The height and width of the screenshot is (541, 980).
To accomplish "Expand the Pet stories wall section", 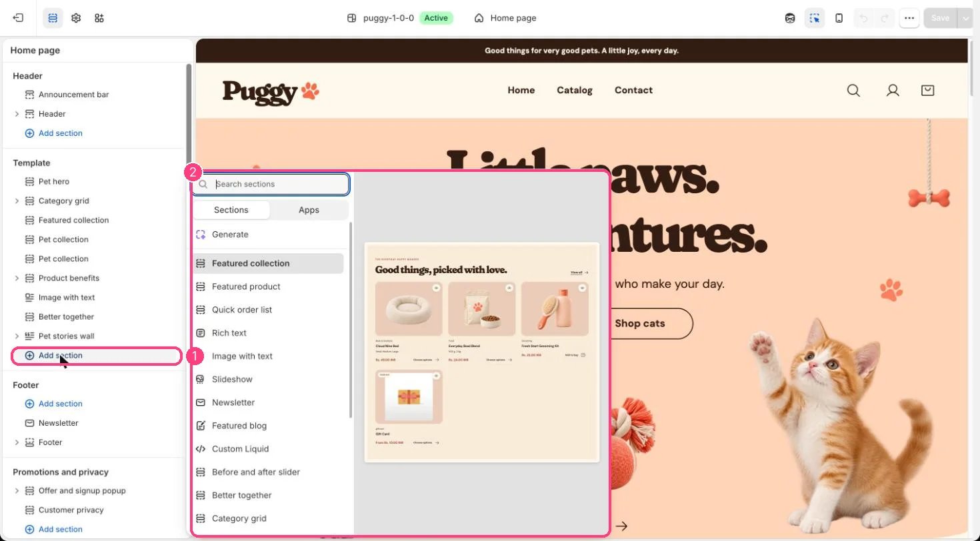I will pyautogui.click(x=17, y=336).
